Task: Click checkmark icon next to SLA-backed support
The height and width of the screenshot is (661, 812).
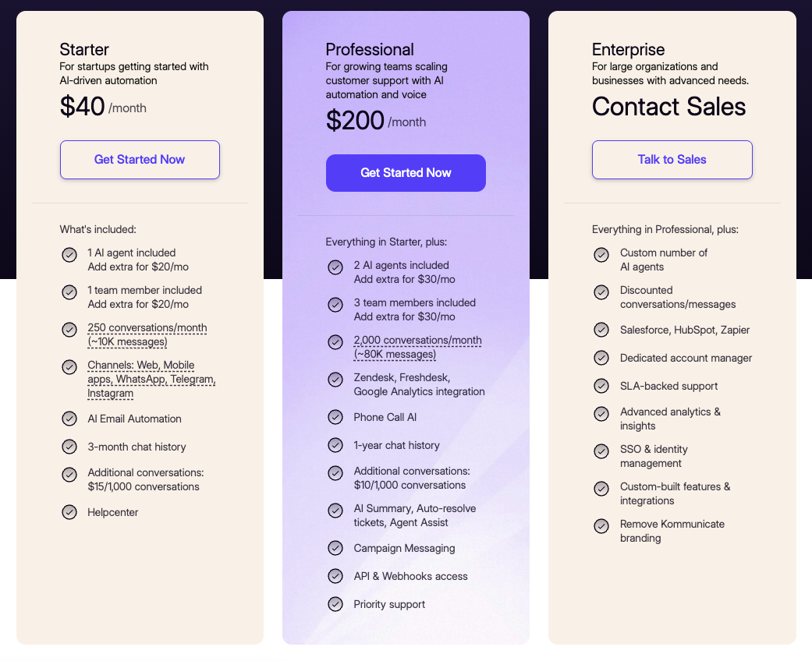Action: (x=601, y=386)
